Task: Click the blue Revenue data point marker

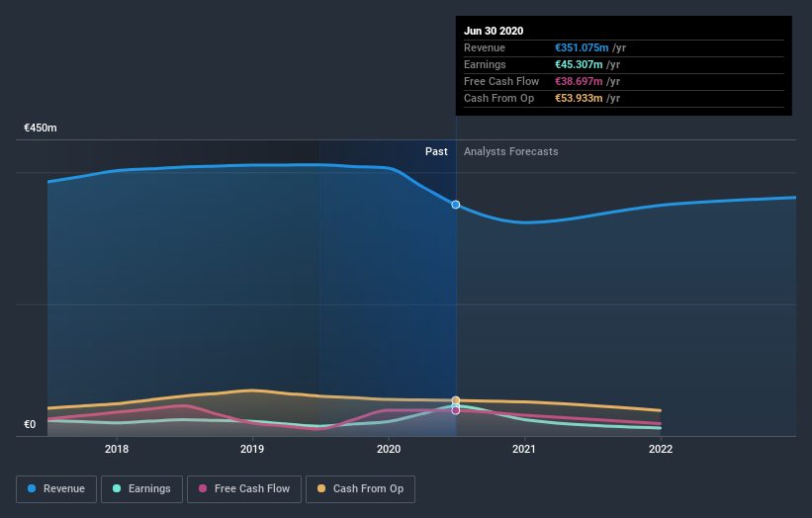Action: click(456, 205)
